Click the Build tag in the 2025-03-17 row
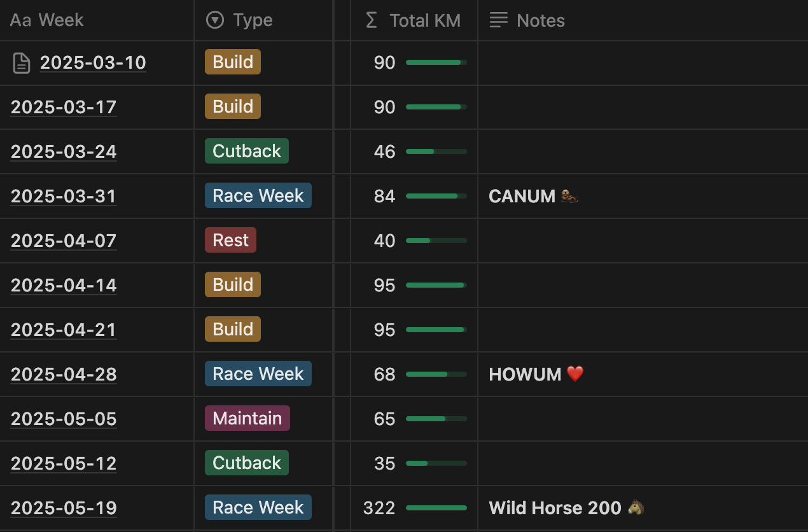808x532 pixels. pyautogui.click(x=233, y=106)
